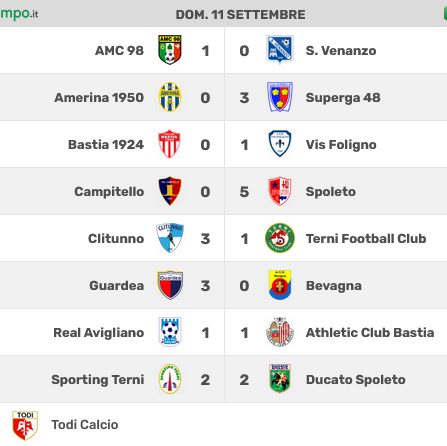Click the Guardea team shield

point(170,285)
